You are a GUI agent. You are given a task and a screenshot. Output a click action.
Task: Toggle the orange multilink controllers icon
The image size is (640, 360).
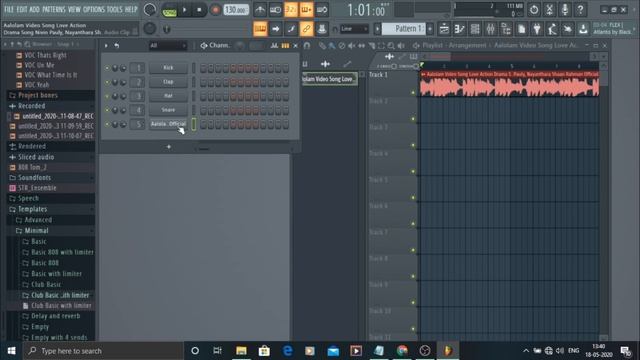pos(306,29)
